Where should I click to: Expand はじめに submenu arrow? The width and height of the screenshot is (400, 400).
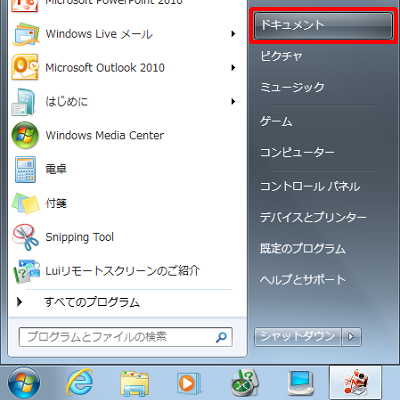coord(233,101)
